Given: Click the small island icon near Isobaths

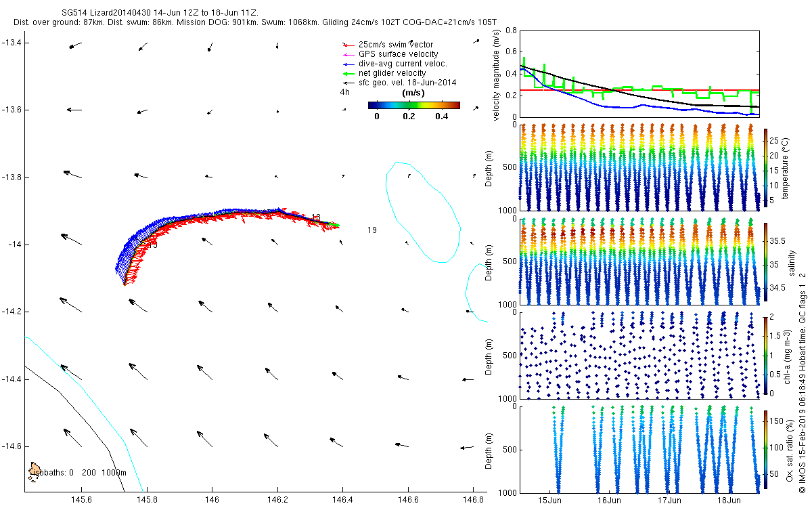Looking at the screenshot, I should coord(34,469).
